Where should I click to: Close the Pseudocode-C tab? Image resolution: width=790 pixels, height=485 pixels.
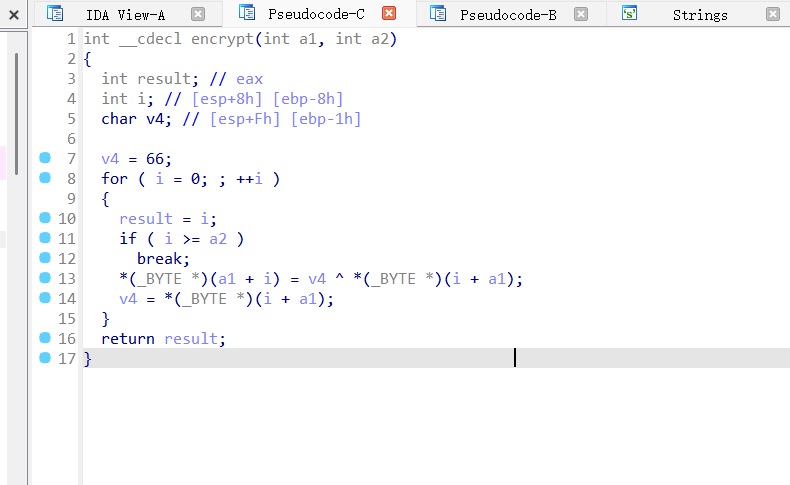(x=389, y=14)
